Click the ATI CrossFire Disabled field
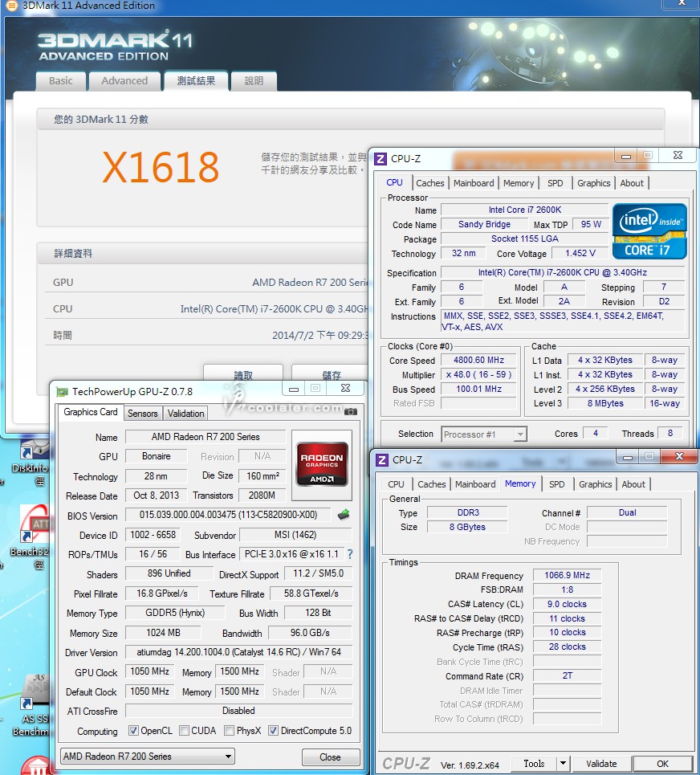Screen dimensions: 700x775 238,711
